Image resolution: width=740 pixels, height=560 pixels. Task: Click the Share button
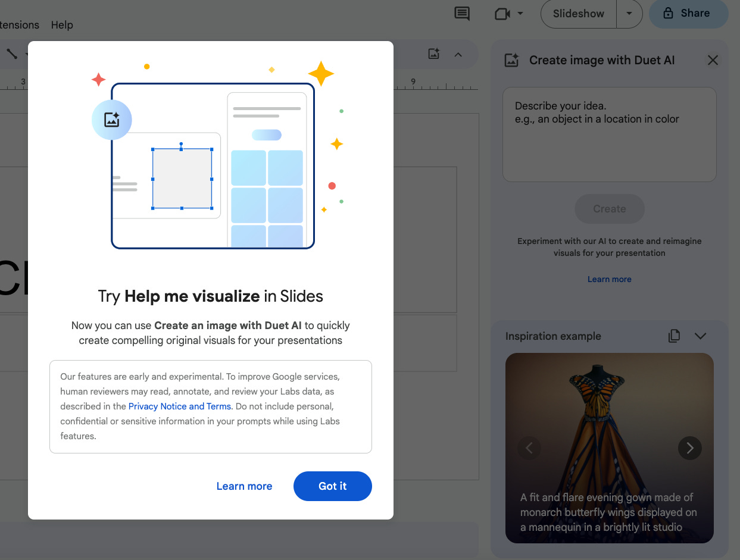coord(688,13)
